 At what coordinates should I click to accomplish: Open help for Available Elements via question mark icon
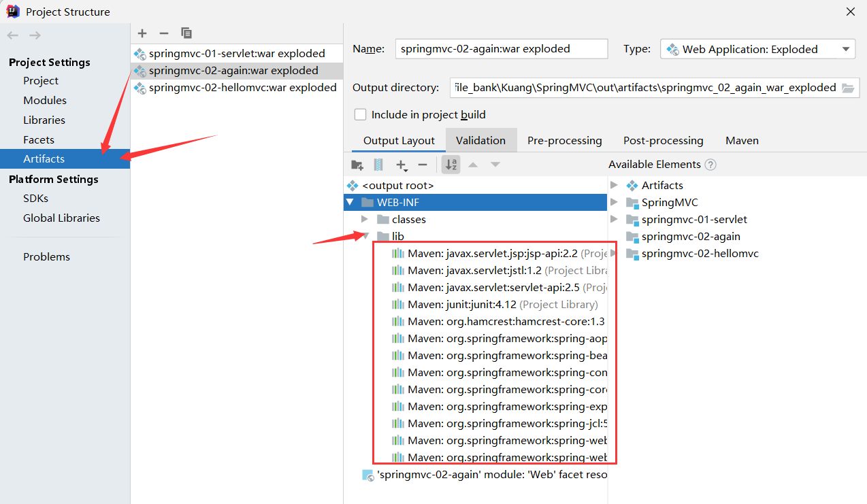tap(710, 164)
